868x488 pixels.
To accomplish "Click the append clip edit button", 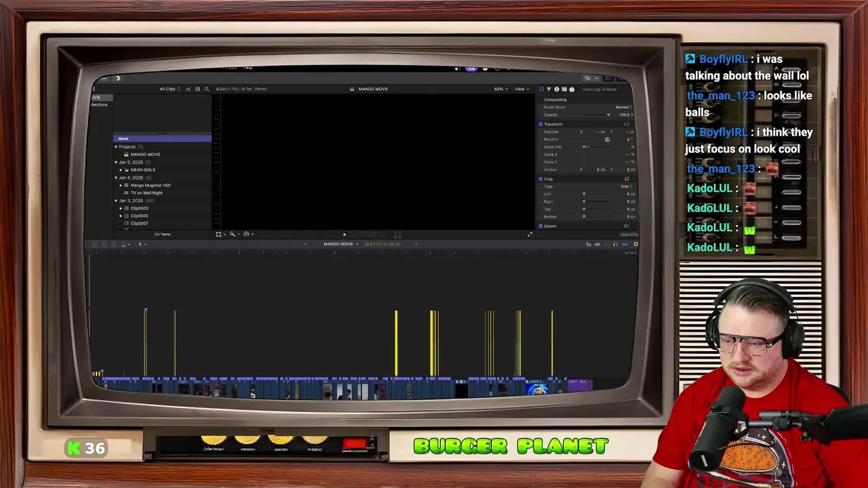I will (x=113, y=244).
